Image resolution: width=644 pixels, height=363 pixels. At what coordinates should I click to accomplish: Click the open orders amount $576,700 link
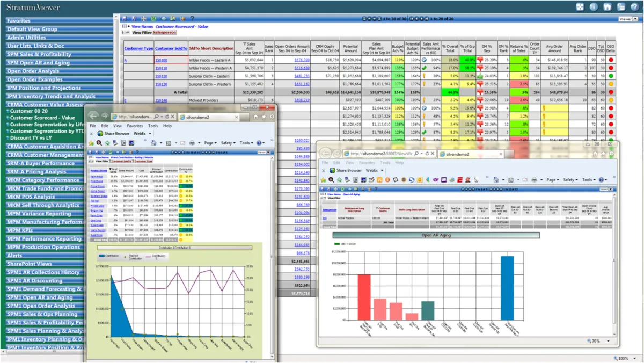click(302, 60)
